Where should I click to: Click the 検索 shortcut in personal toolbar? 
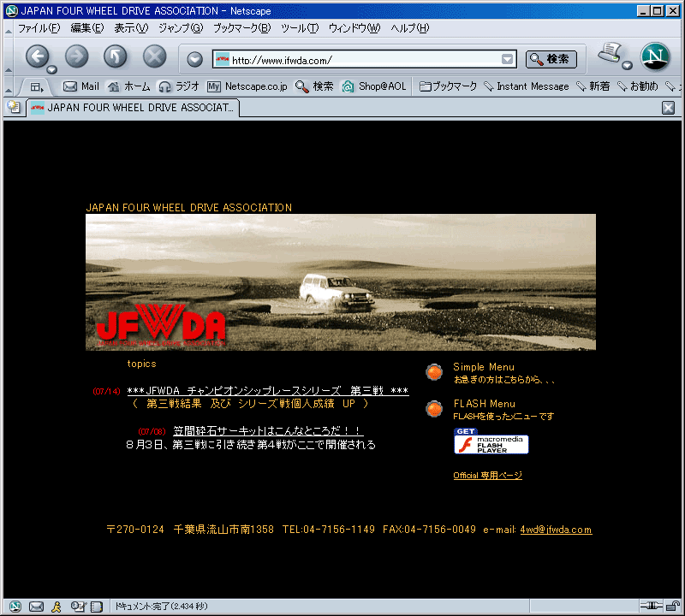(314, 86)
